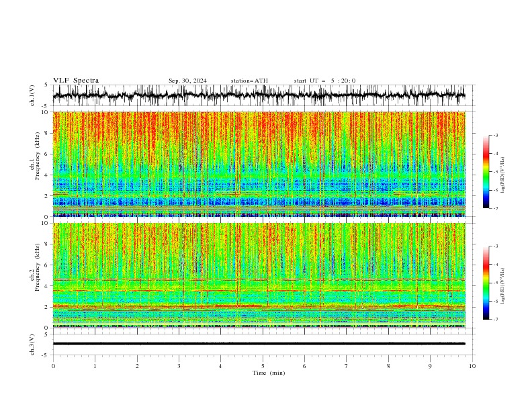Click the "6" kHz tick of ch.1 spectrogram
The image size is (532, 411).
(47, 154)
